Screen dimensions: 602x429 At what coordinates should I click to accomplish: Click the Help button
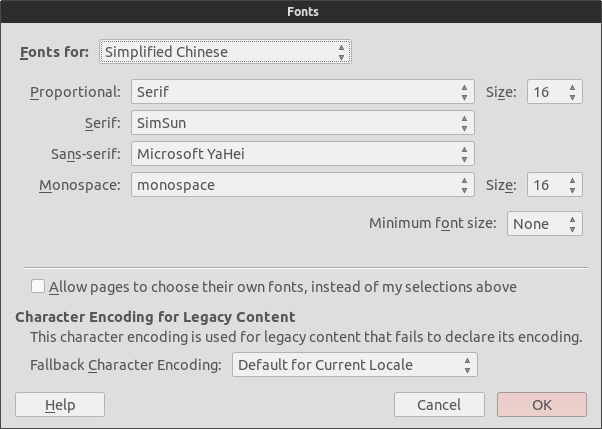click(60, 405)
